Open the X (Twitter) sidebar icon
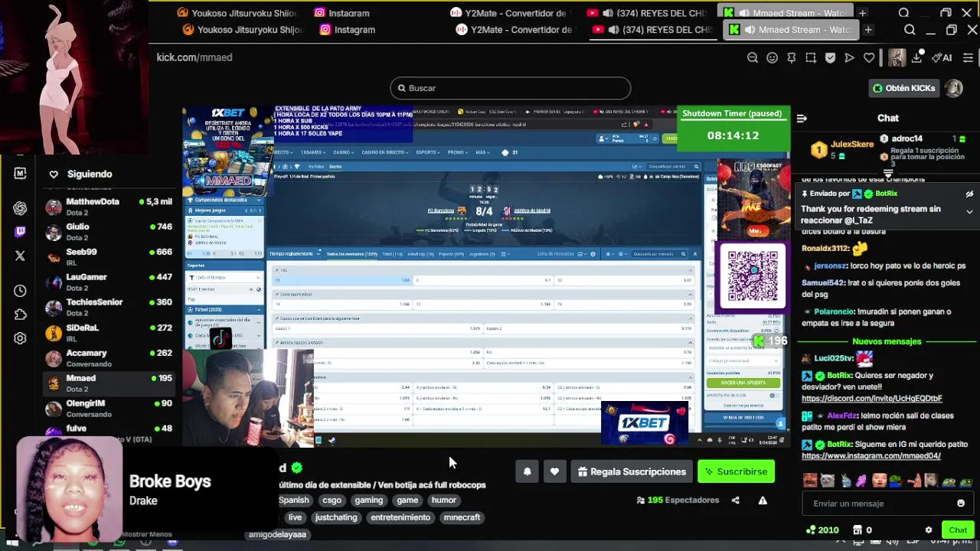 20,256
